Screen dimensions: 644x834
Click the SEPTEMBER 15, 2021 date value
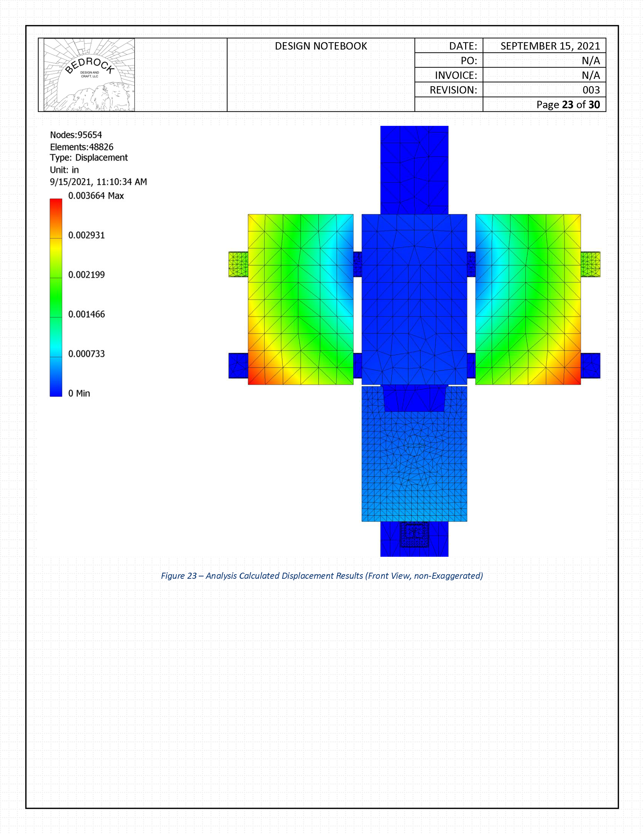[x=550, y=46]
